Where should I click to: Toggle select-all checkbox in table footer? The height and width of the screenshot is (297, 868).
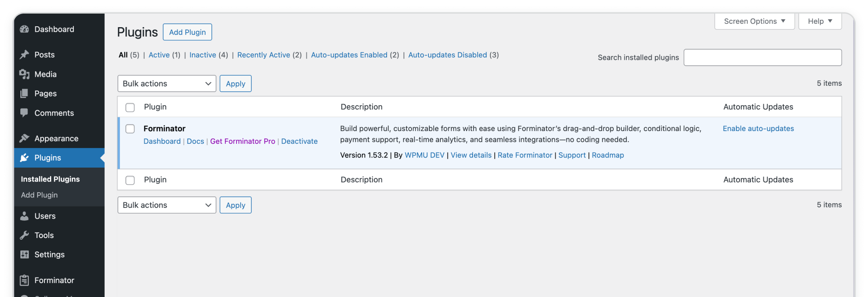[x=130, y=180]
